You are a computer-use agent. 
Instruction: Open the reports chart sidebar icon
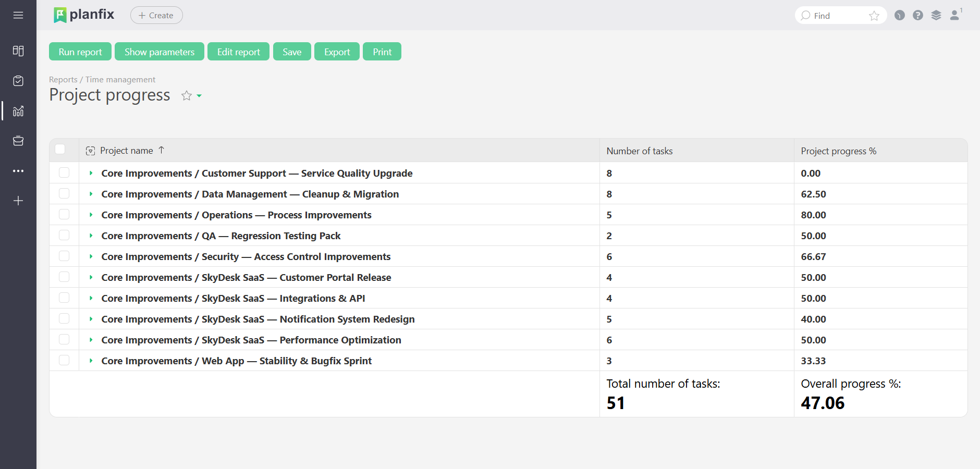(x=18, y=111)
